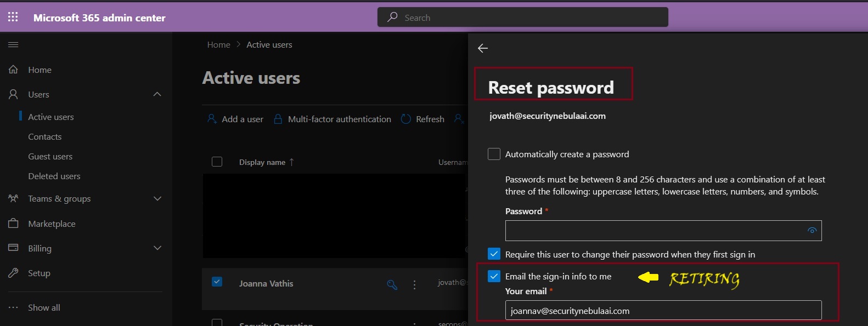Open the app launcher waffle icon
The width and height of the screenshot is (868, 326).
(x=13, y=18)
